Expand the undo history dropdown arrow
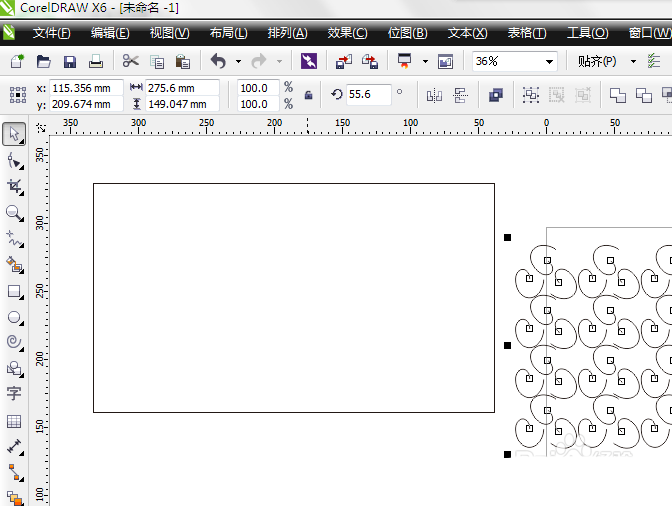 pos(238,62)
